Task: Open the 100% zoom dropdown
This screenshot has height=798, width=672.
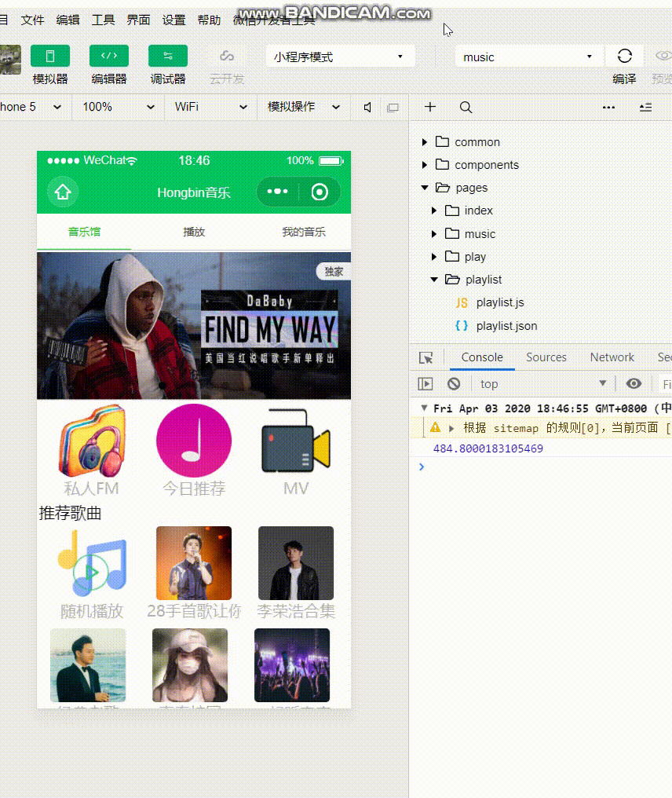Action: [x=118, y=107]
